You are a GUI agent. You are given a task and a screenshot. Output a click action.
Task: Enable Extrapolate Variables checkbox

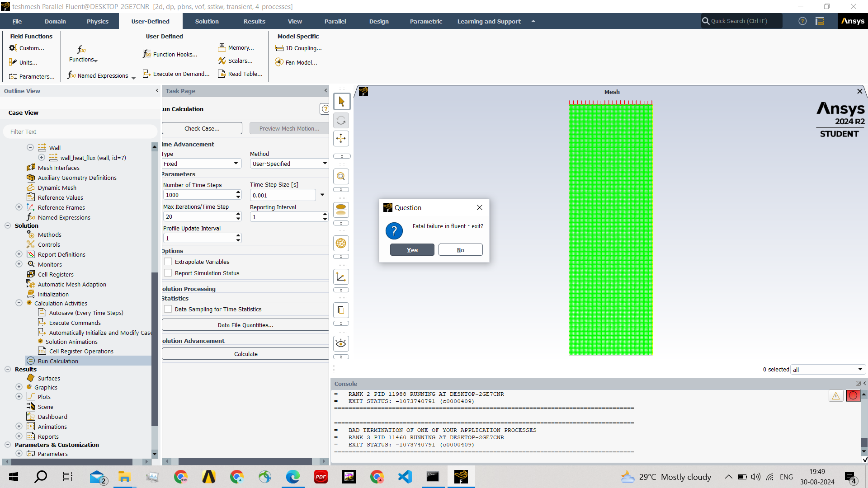pos(168,262)
